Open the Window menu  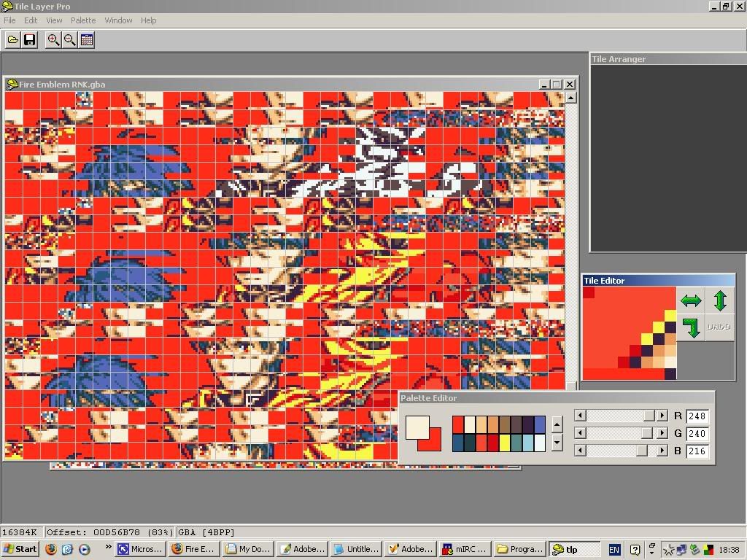coord(118,20)
